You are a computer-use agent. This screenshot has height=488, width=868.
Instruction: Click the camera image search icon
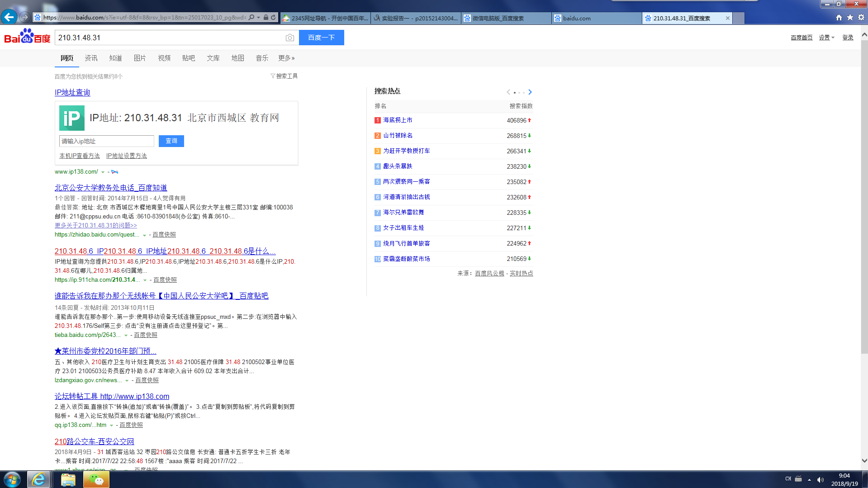pos(290,38)
